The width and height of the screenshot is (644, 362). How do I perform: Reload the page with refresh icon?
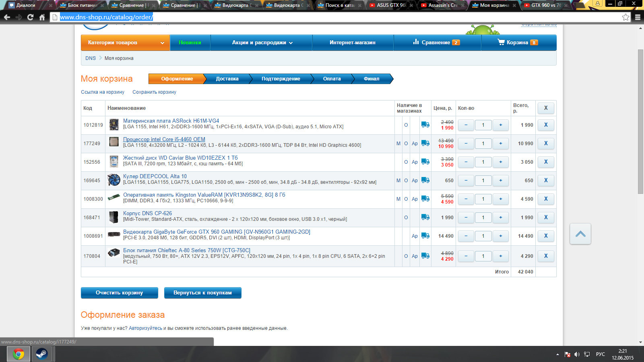(x=30, y=17)
